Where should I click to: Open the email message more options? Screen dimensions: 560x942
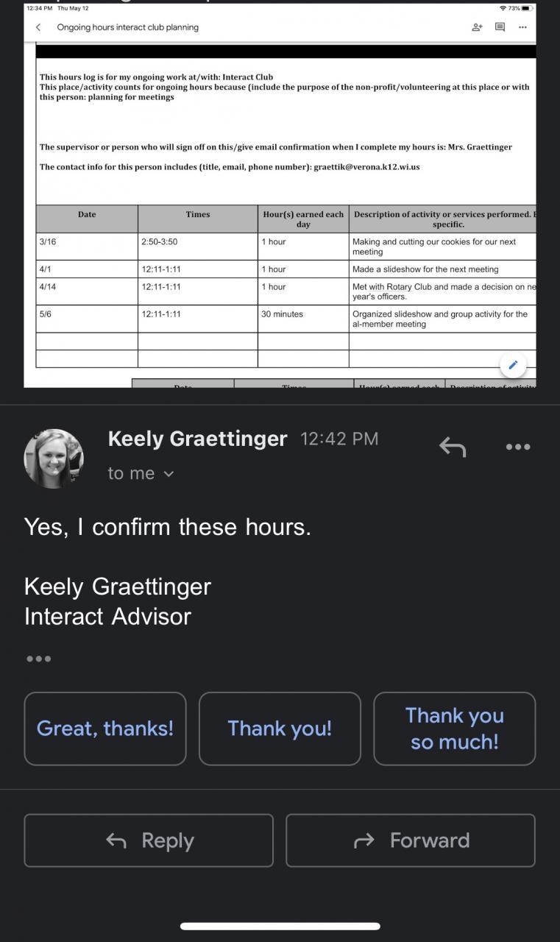[x=518, y=447]
